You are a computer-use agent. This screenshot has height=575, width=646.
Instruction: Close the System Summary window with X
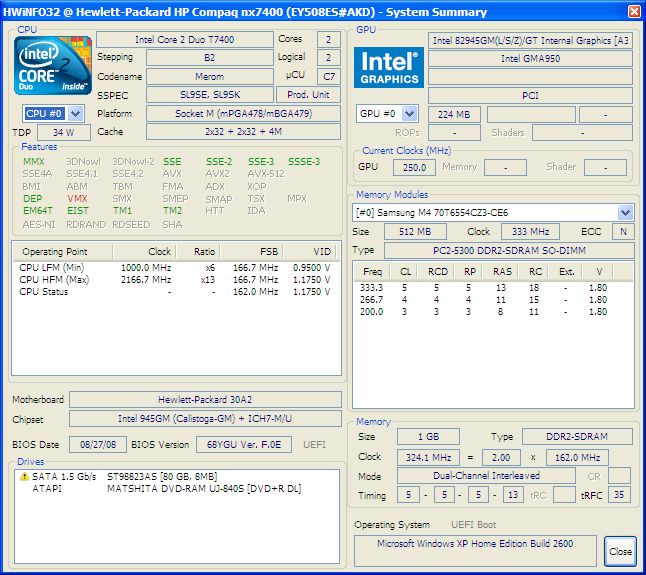(634, 12)
